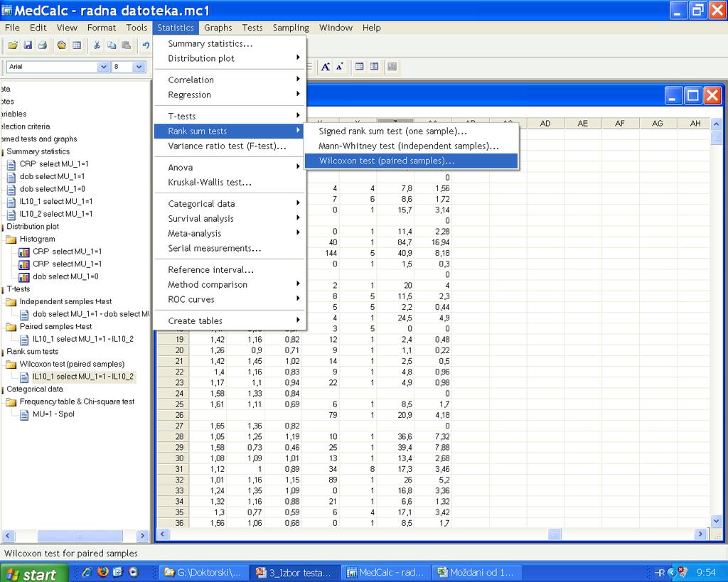This screenshot has width=728, height=582.
Task: Expand the T-tests submenu
Action: coord(230,116)
